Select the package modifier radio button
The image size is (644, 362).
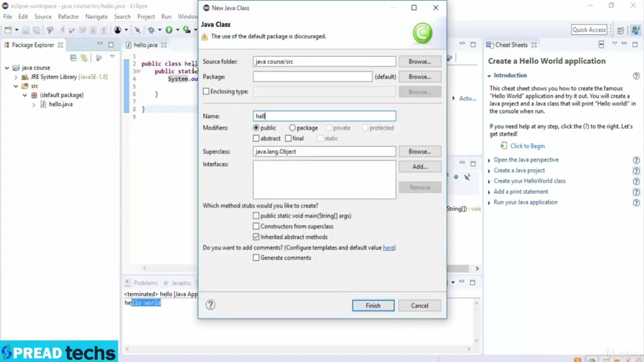click(x=292, y=128)
